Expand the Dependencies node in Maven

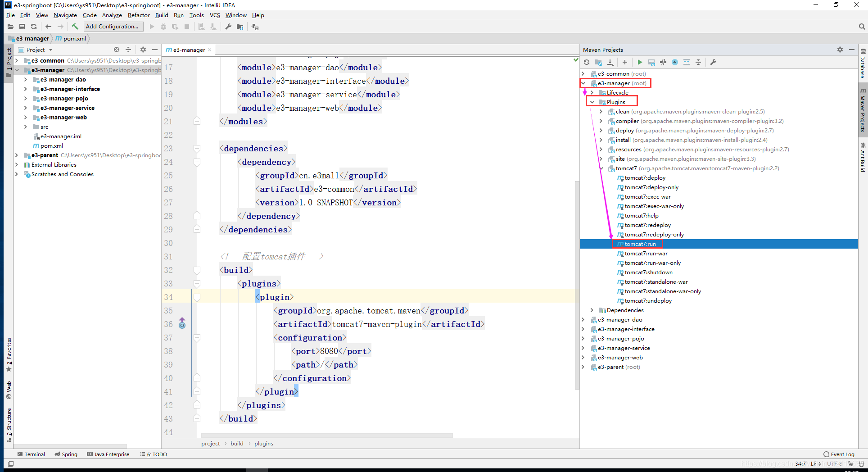tap(592, 310)
